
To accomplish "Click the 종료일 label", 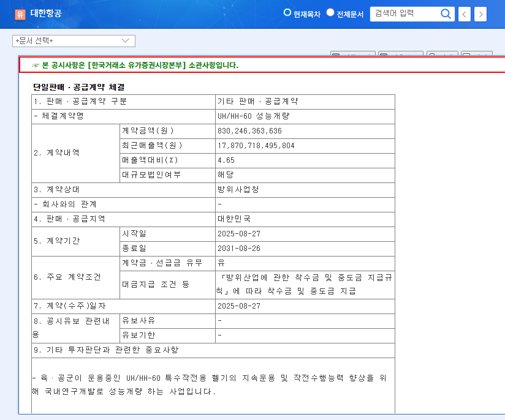I will [134, 248].
